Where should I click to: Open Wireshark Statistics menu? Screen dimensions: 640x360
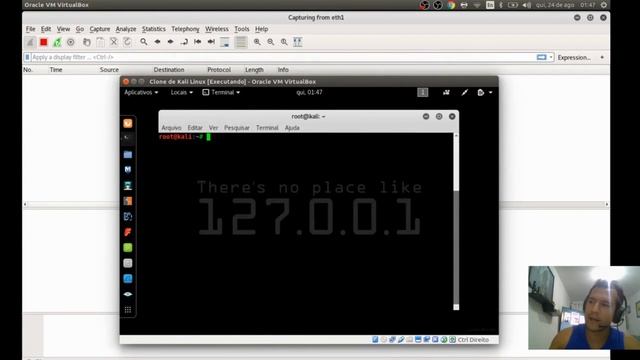pyautogui.click(x=153, y=29)
